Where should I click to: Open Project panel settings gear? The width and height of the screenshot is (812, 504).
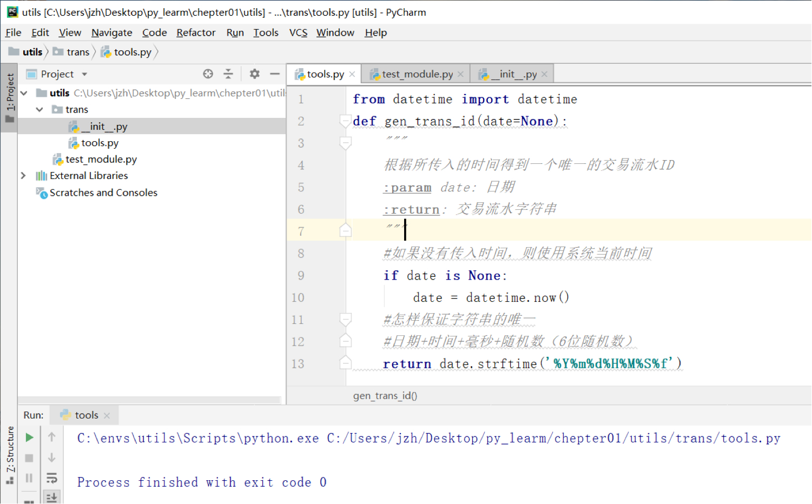click(x=255, y=74)
